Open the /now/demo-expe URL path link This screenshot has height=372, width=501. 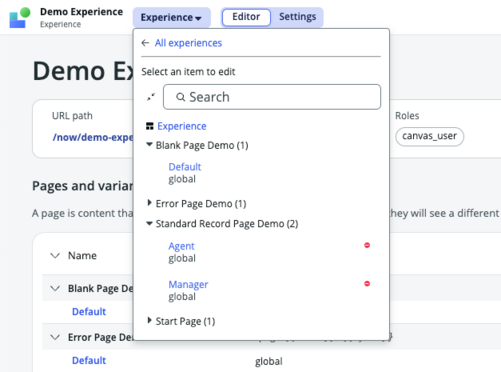tap(93, 137)
